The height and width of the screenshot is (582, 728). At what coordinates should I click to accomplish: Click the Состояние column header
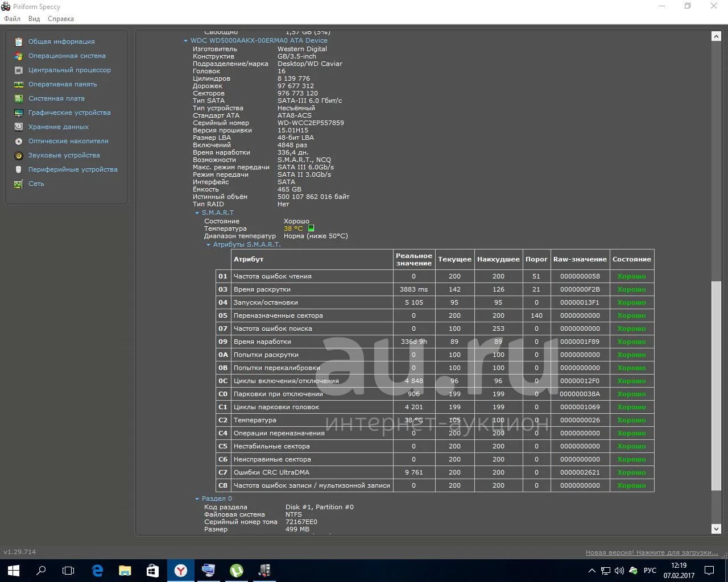(632, 259)
